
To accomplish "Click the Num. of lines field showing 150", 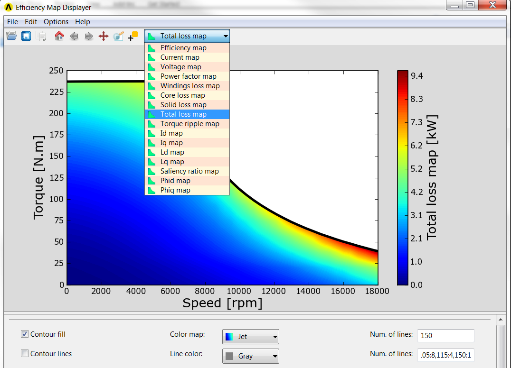I will point(446,335).
